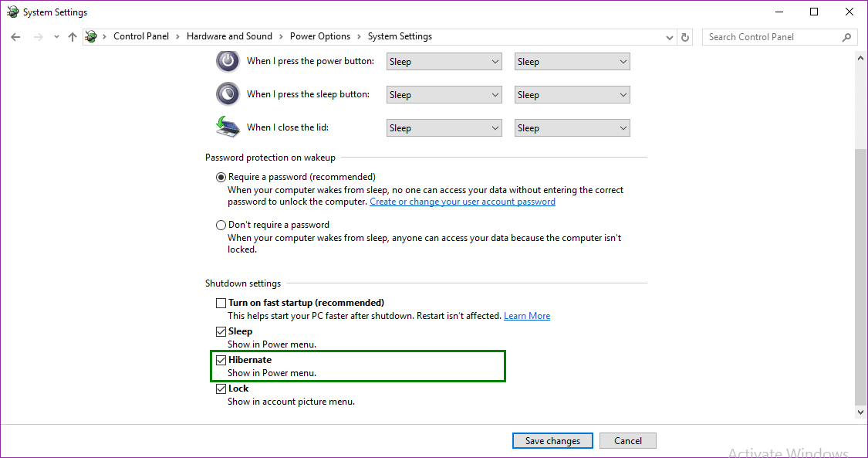Open second close the lid dropdown
The image size is (868, 458).
[x=572, y=128]
